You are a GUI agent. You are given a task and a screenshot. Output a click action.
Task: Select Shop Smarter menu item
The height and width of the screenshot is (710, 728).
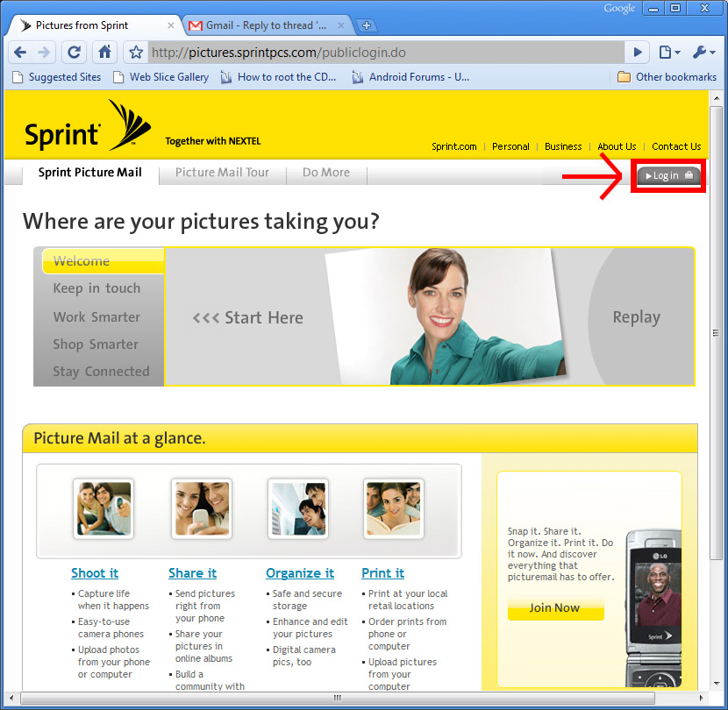[x=96, y=344]
